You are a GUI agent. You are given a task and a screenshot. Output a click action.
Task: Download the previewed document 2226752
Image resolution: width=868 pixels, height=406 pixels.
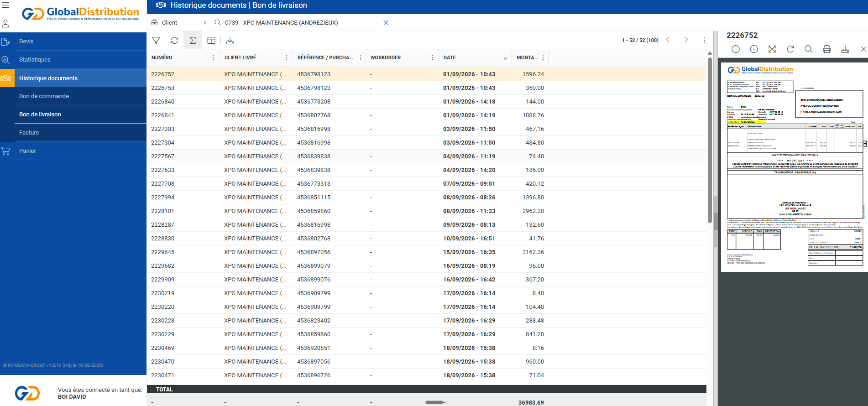point(845,49)
